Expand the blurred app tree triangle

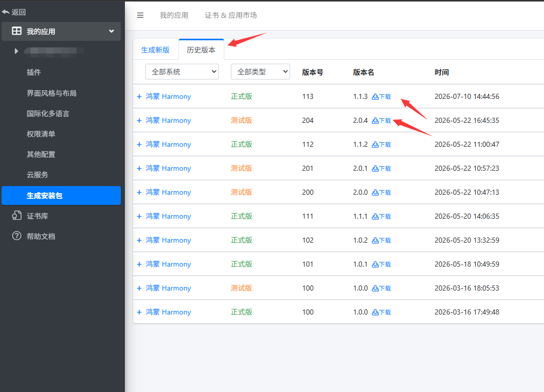point(16,51)
